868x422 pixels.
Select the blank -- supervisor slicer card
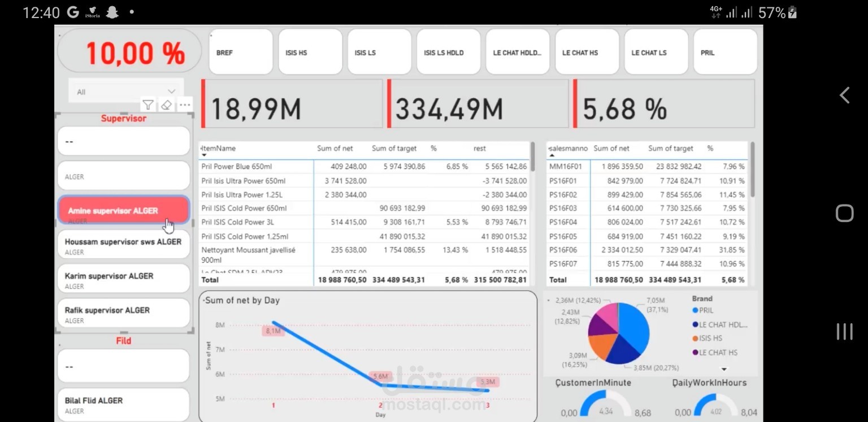[x=123, y=141]
